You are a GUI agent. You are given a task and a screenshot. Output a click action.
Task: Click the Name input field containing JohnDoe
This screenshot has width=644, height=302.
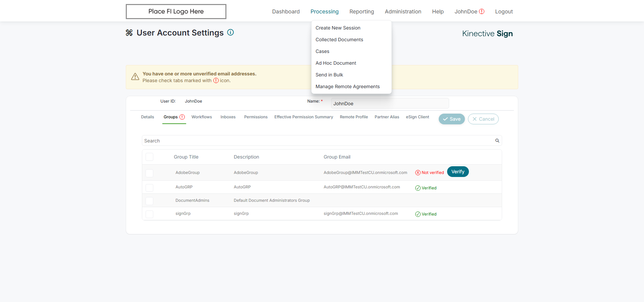tap(390, 104)
